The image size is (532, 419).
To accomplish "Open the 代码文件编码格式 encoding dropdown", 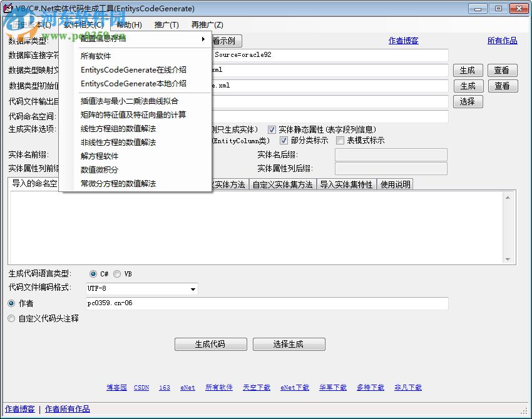I will pos(192,289).
